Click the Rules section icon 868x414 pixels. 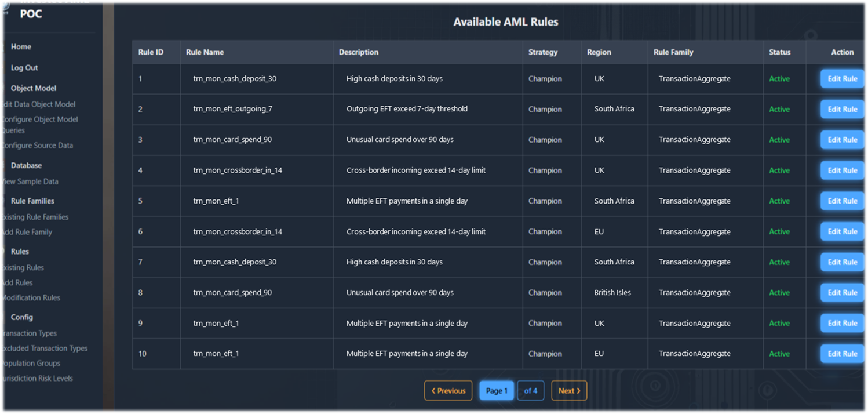(x=3, y=251)
